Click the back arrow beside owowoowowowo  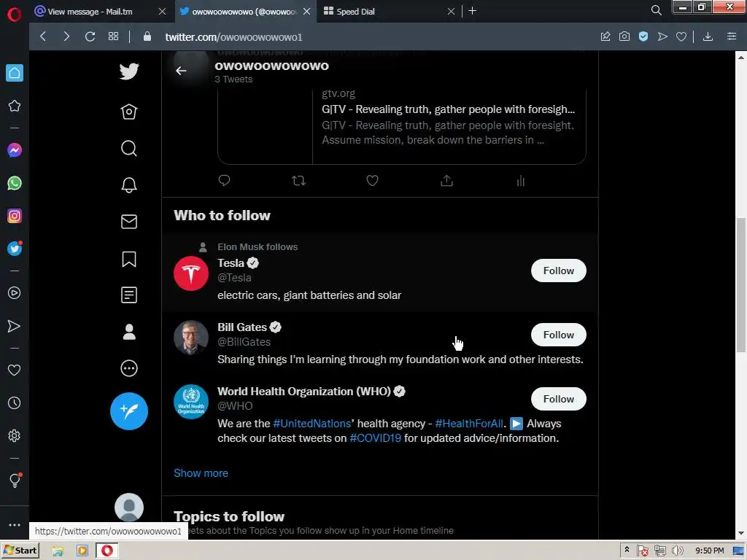181,71
